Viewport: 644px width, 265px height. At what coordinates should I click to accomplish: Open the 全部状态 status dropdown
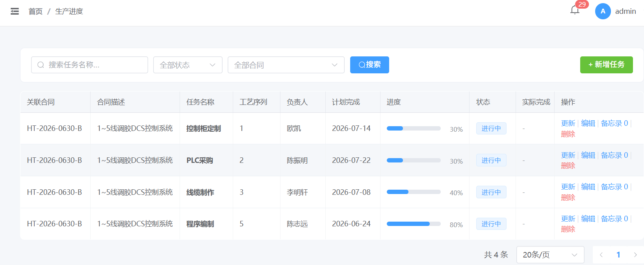pyautogui.click(x=187, y=65)
